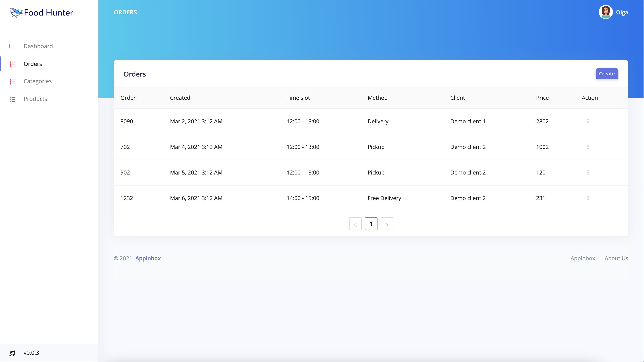Open actions menu for order 902
The image size is (644, 362).
pos(588,172)
